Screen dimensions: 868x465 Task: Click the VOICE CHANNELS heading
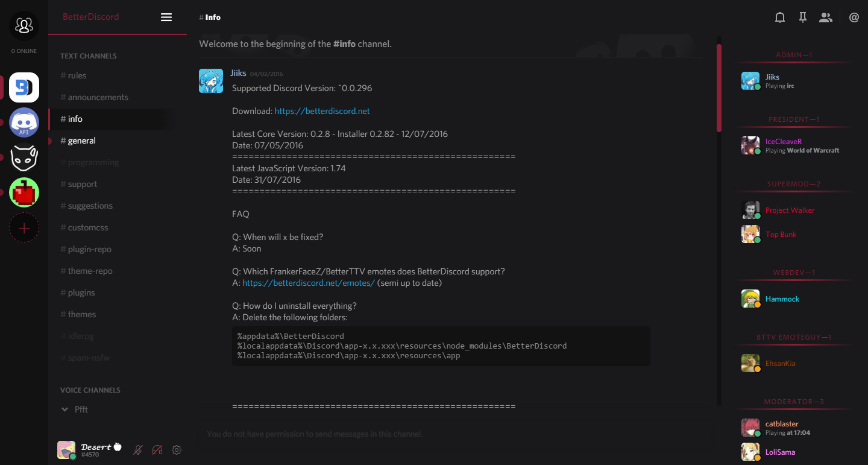pyautogui.click(x=90, y=390)
